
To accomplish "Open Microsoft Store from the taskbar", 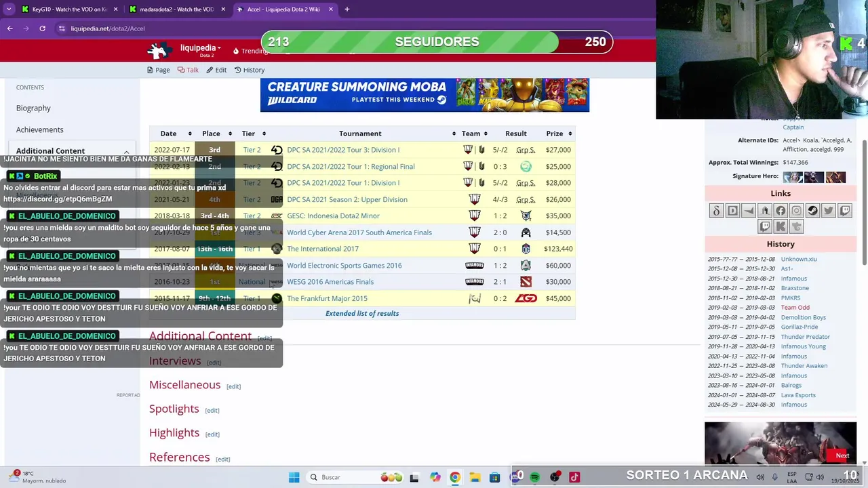I will point(495,477).
